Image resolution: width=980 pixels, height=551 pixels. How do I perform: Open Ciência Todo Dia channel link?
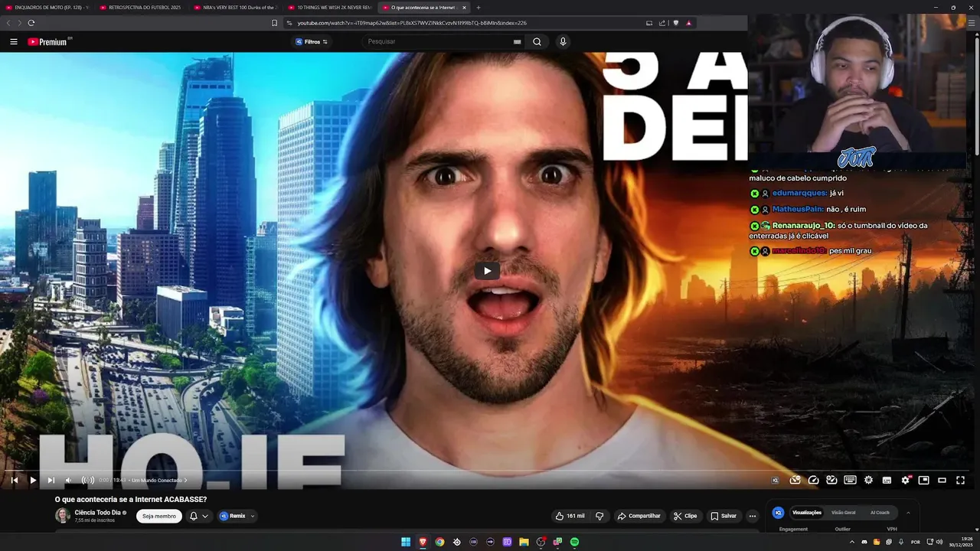coord(97,513)
